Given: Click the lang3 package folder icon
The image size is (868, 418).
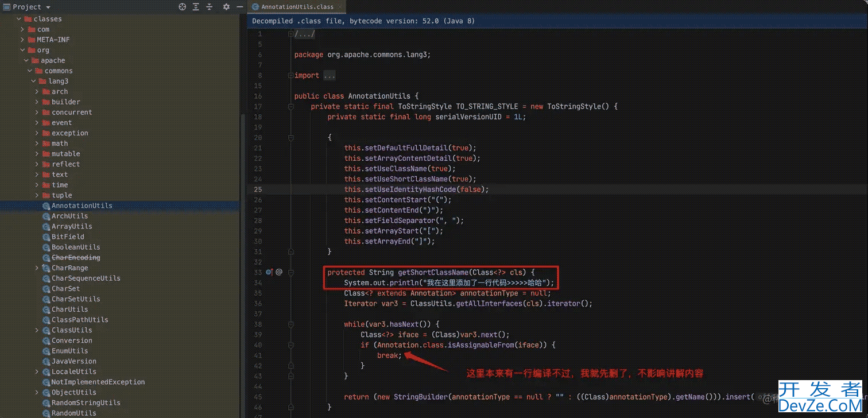Looking at the screenshot, I should click(42, 82).
